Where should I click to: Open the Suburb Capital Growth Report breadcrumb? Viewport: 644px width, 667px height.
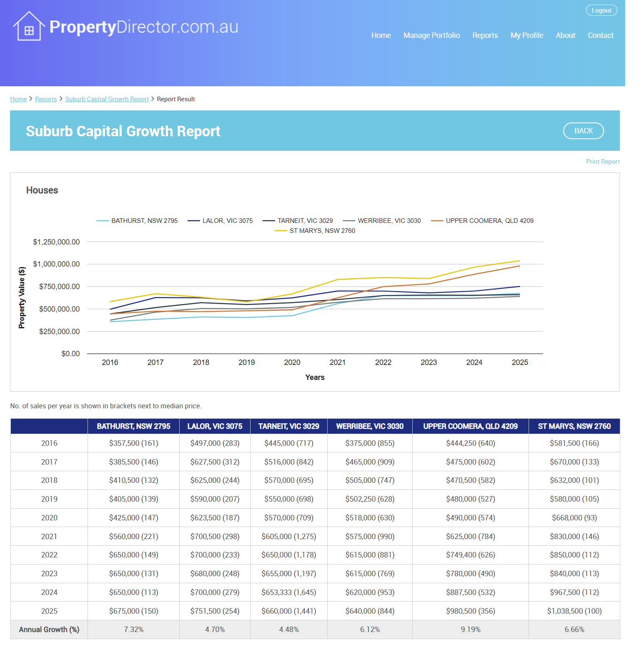(107, 99)
